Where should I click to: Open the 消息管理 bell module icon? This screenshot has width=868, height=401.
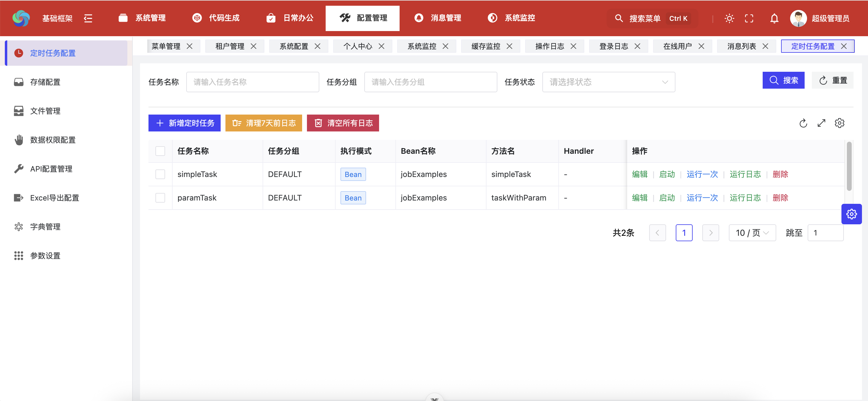tap(419, 18)
